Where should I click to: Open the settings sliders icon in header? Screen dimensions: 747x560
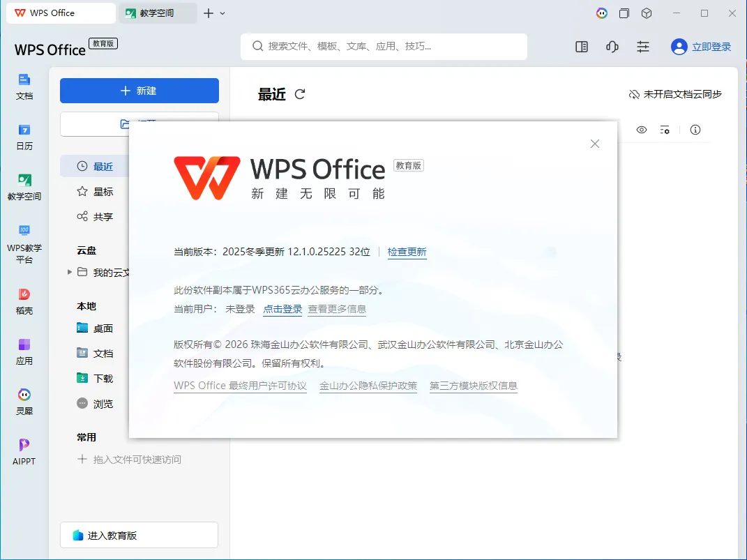tap(643, 47)
